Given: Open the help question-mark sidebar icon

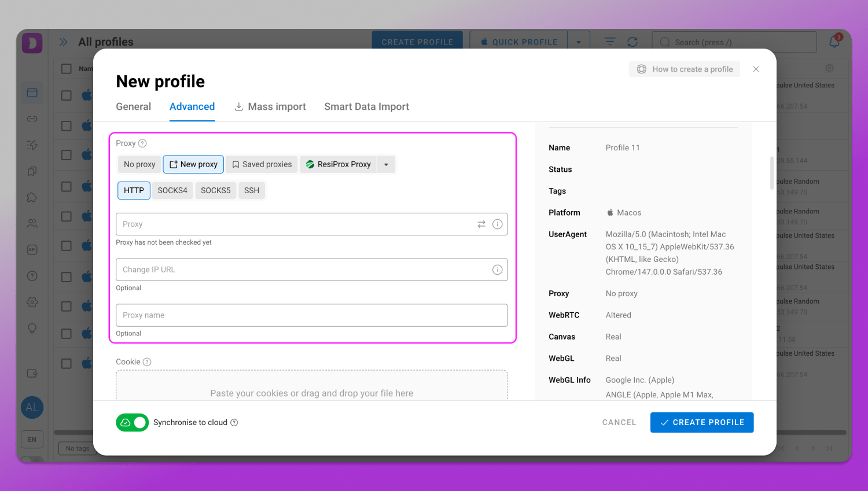Looking at the screenshot, I should click(32, 276).
